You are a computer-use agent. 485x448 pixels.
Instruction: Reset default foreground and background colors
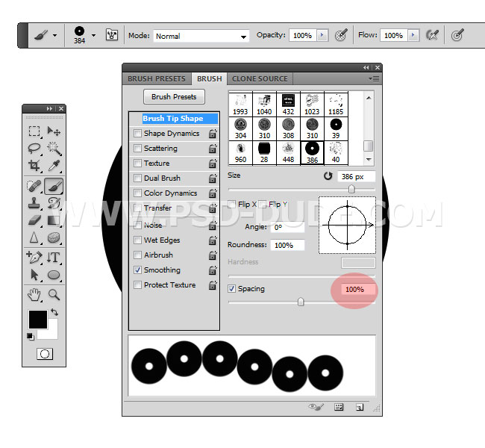tap(30, 336)
